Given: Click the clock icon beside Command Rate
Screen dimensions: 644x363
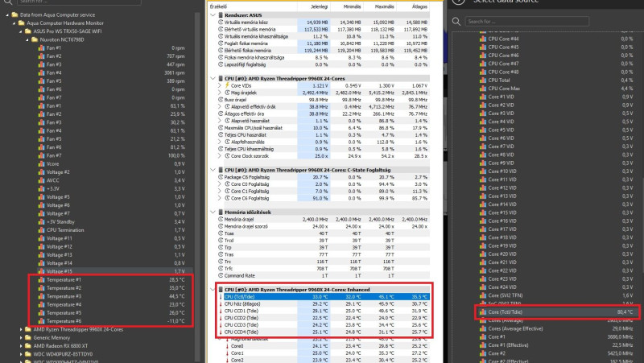Looking at the screenshot, I should click(221, 275).
